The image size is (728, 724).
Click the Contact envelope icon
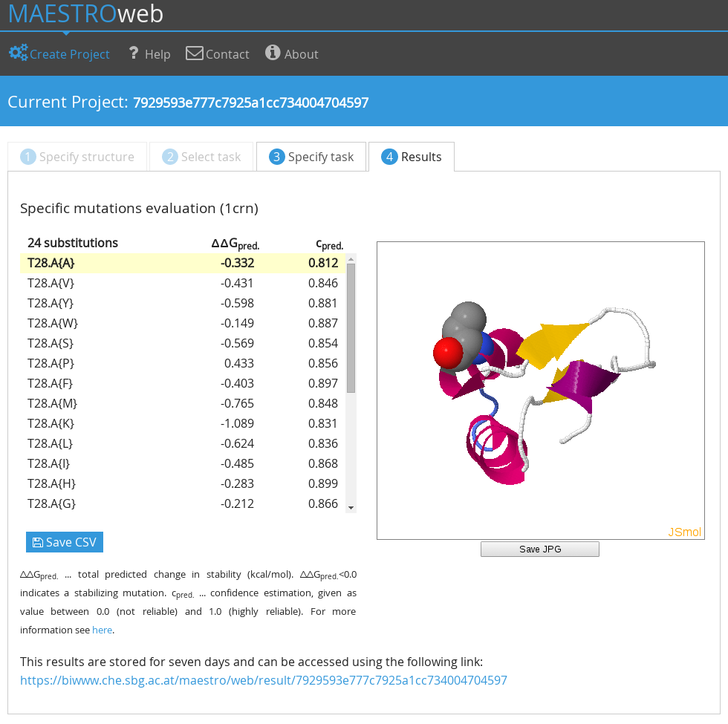coord(195,53)
